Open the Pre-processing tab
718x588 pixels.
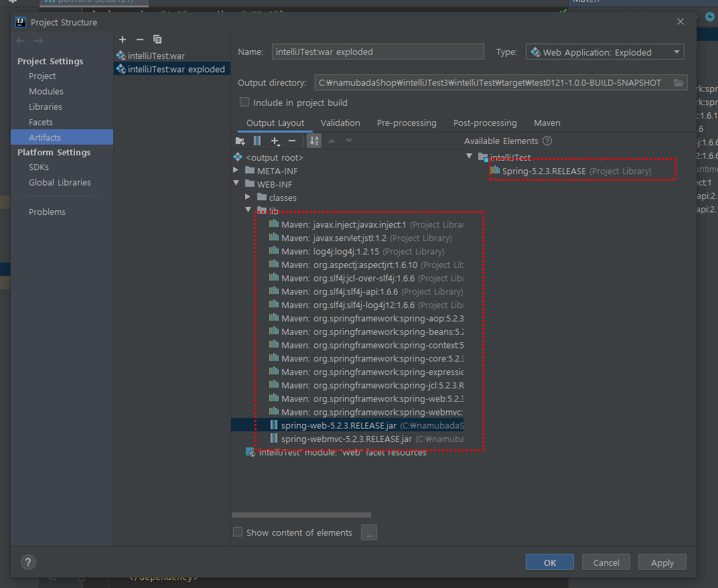click(407, 123)
